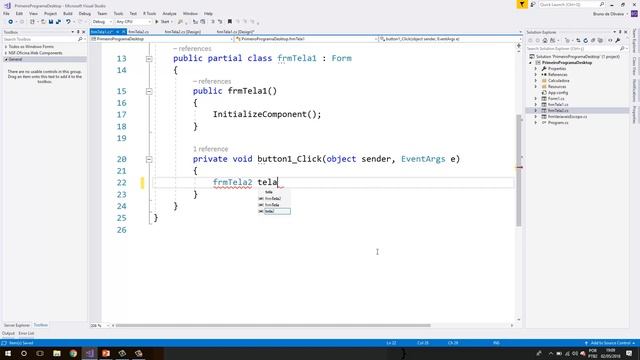Image resolution: width=640 pixels, height=360 pixels.
Task: Select Program.cs in Solution Explorer
Action: pos(558,122)
